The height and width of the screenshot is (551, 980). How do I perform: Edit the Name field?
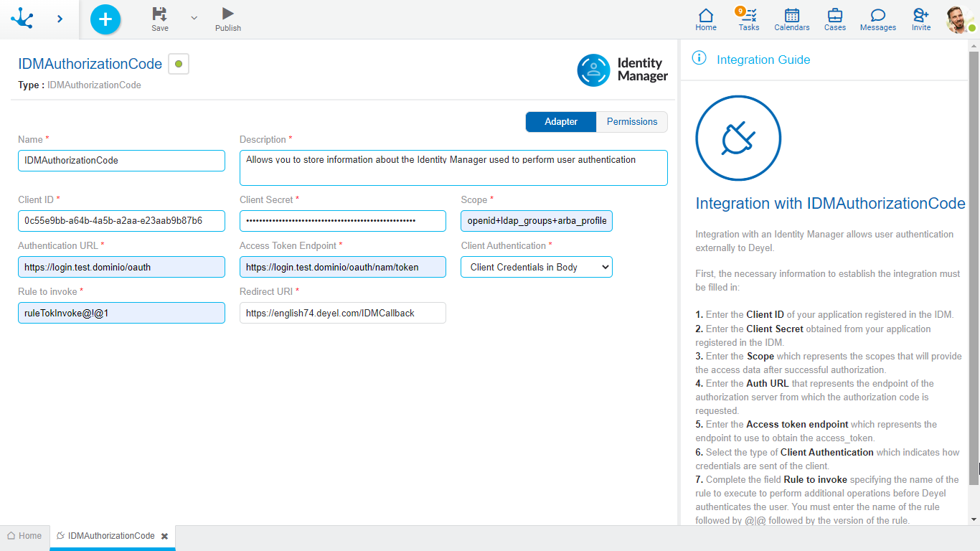(121, 161)
